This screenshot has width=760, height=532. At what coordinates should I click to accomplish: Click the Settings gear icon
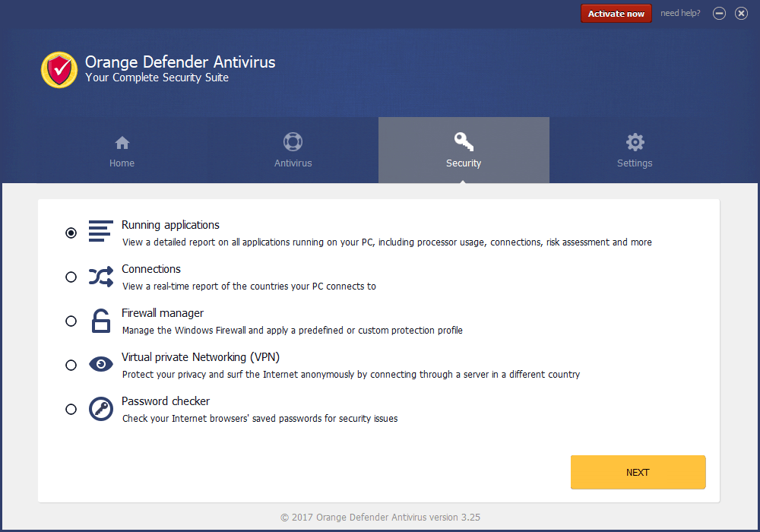pos(635,142)
